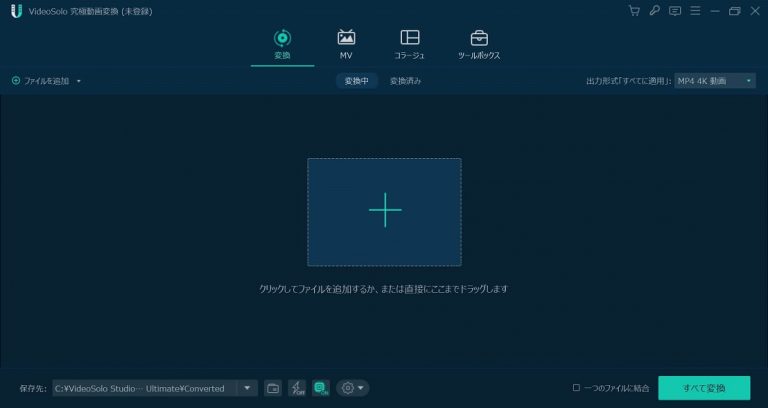This screenshot has width=768, height=408.
Task: Expand the save path dropdown arrow
Action: pyautogui.click(x=247, y=388)
